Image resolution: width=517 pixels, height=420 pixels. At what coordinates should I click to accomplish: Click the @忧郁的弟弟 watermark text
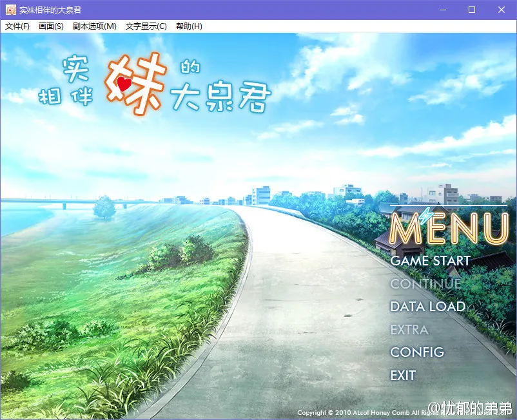(470, 408)
